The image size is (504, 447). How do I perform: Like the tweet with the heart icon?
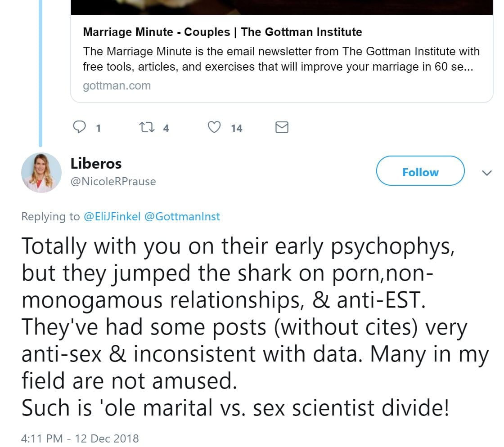click(x=215, y=128)
